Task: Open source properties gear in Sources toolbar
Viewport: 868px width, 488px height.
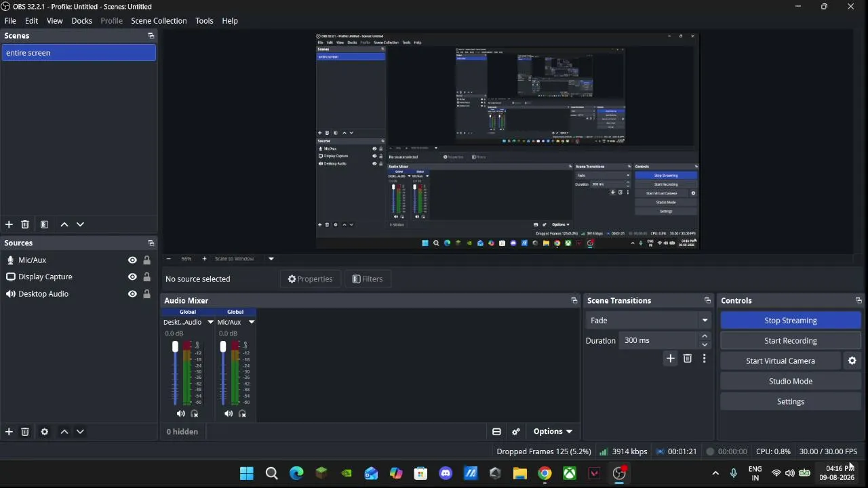Action: (x=45, y=432)
